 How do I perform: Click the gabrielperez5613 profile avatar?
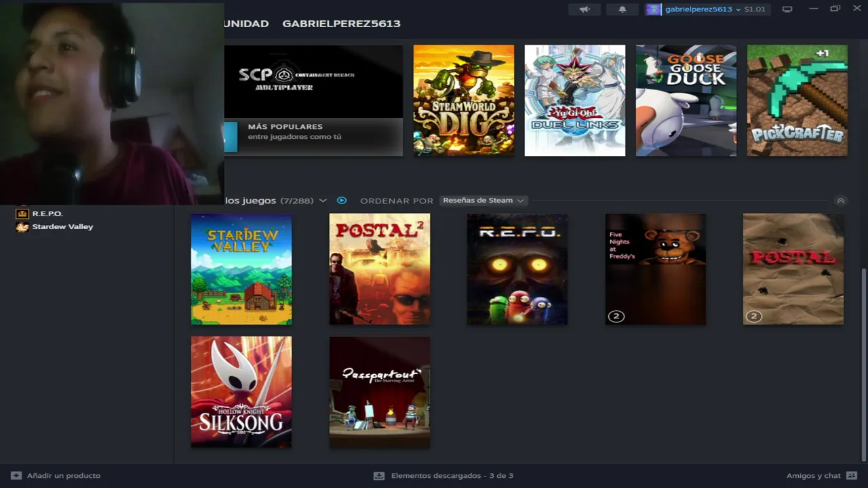(653, 9)
